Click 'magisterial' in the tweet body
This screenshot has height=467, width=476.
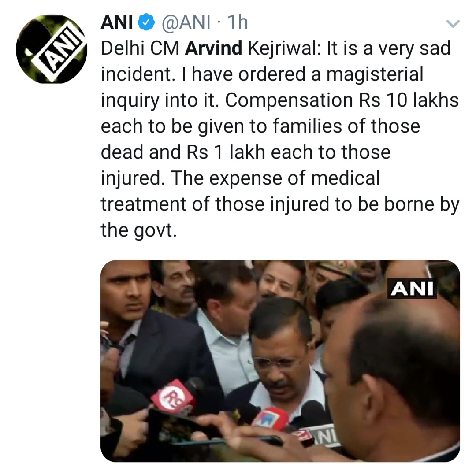coord(375,74)
